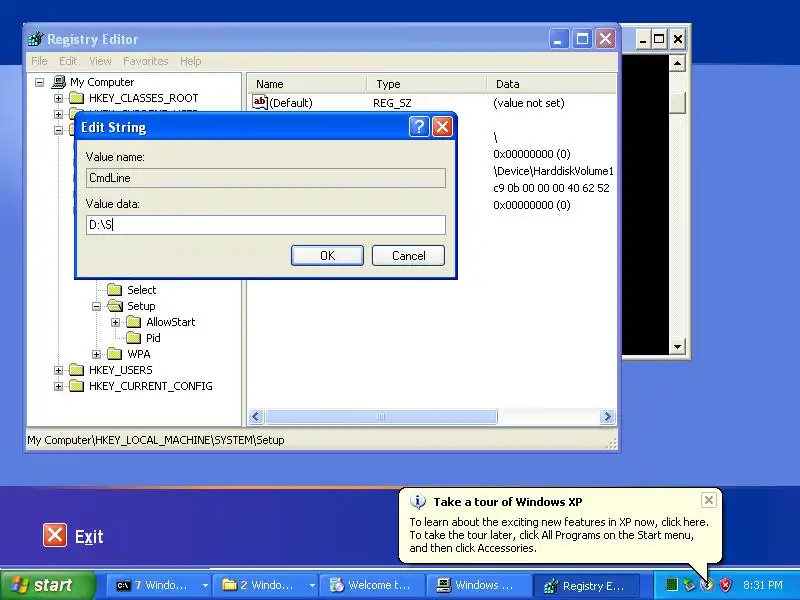
Task: Select the HKEY_CLASSES_ROOT folder icon
Action: [77, 98]
